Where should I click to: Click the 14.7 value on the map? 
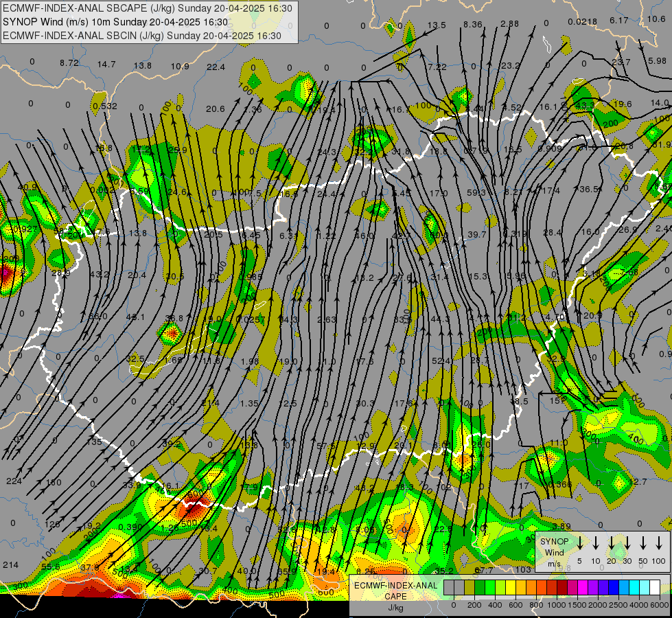106,65
